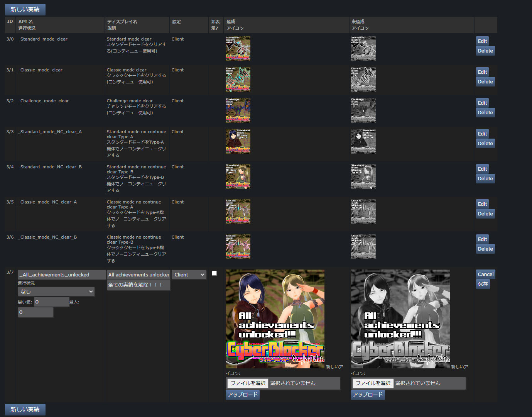Edit the _Standard_mode_clear achievement
Viewport: 532px width, 417px height.
click(x=482, y=41)
